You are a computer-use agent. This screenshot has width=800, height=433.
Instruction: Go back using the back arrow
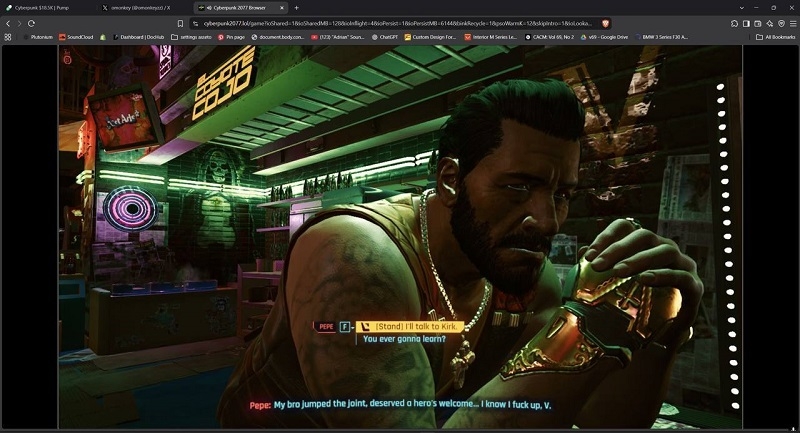(8, 23)
